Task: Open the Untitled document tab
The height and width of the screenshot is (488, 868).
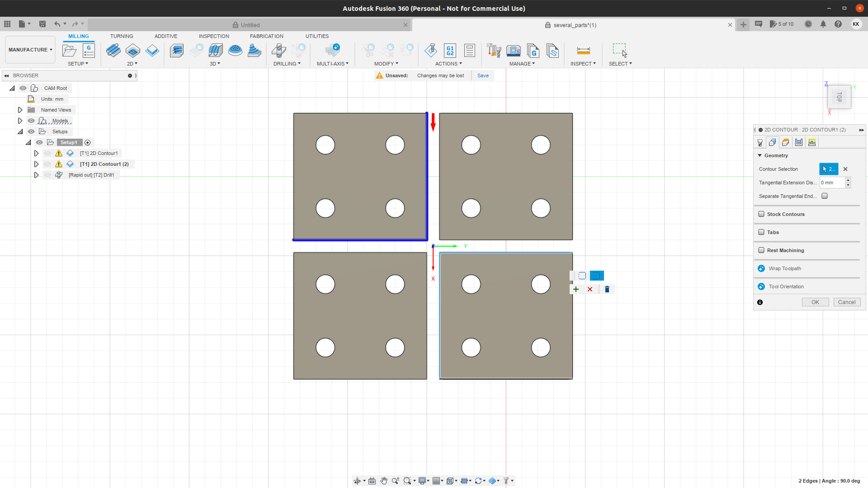Action: coord(250,25)
